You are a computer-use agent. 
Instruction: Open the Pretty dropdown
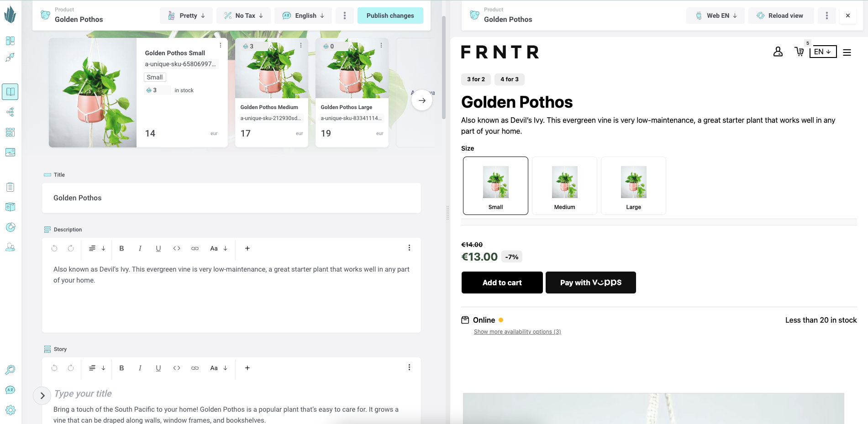click(x=186, y=16)
